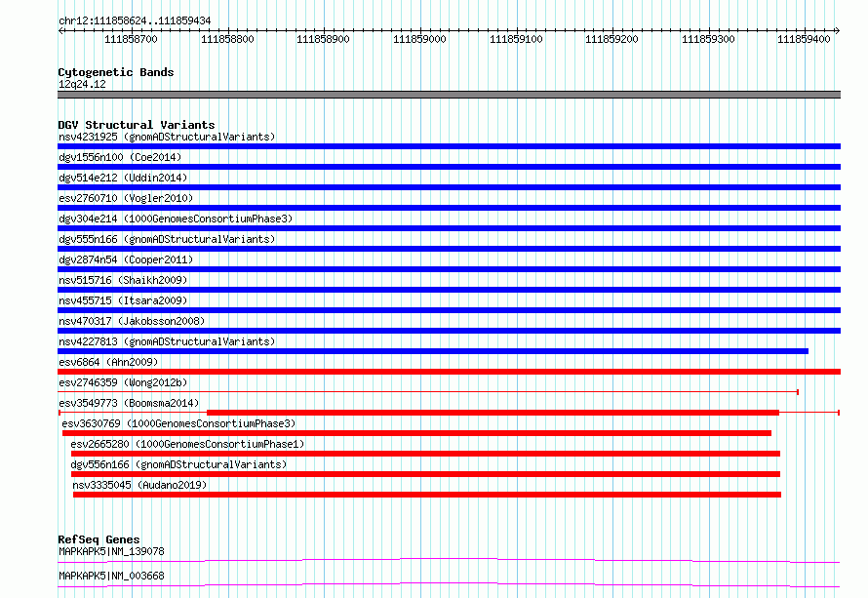868x598 pixels.
Task: Open the MAPKAPK5|NM_003668 transcript label
Action: point(111,576)
